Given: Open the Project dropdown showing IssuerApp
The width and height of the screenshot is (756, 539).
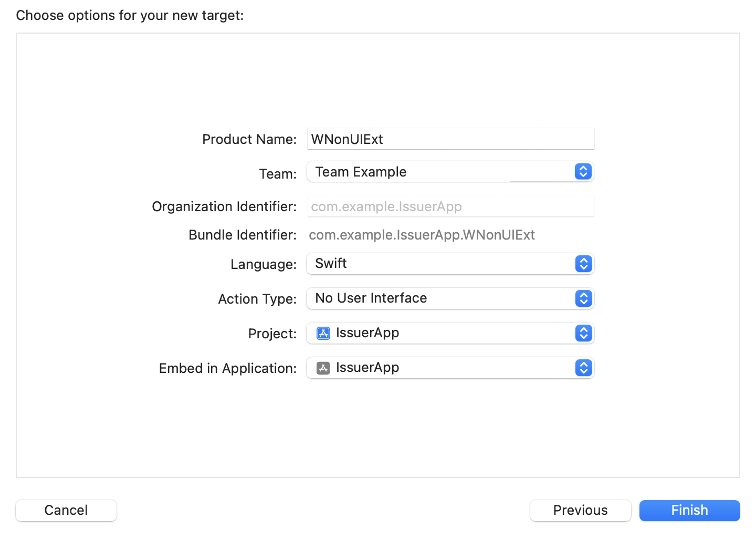Looking at the screenshot, I should coord(450,333).
